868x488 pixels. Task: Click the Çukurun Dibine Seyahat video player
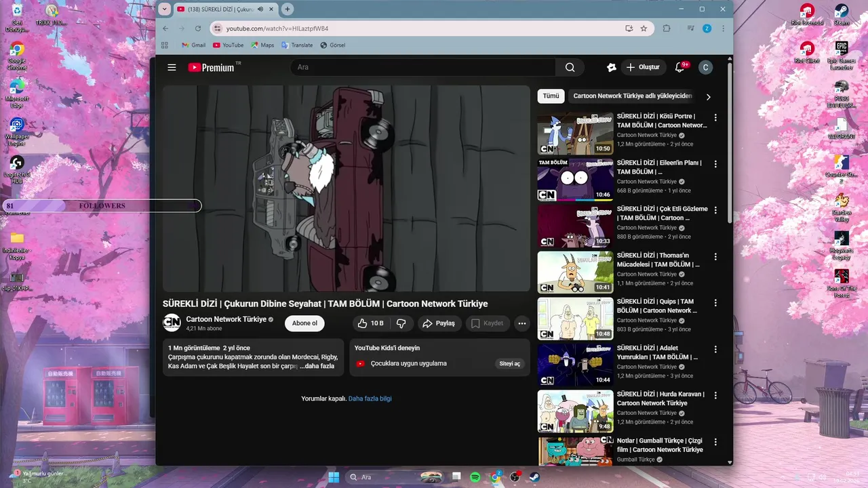point(347,188)
